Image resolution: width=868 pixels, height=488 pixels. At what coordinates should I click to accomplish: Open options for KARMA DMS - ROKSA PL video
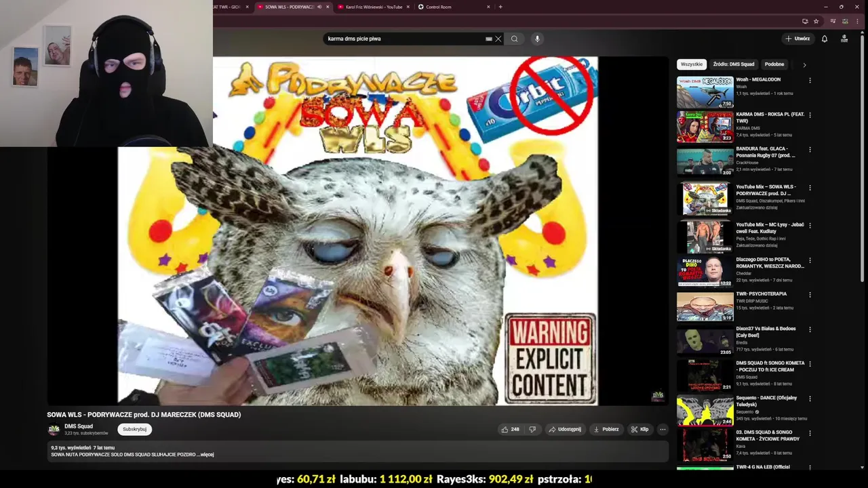(810, 115)
